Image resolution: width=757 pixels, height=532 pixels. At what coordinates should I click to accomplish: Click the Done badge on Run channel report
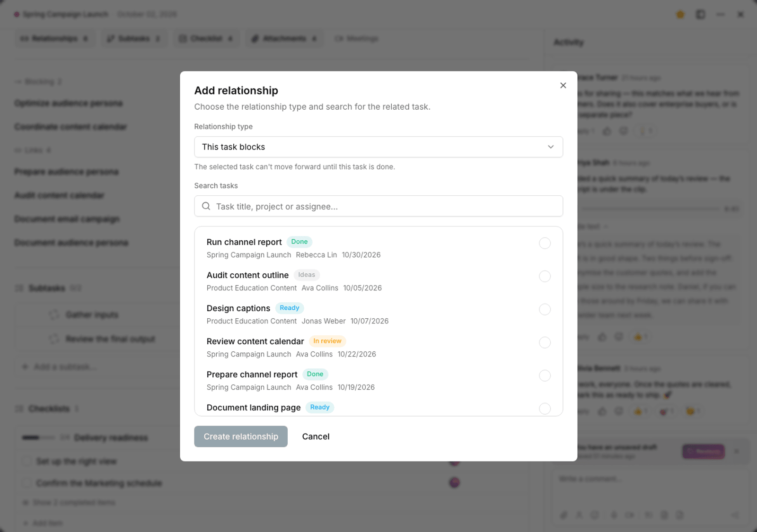(299, 242)
